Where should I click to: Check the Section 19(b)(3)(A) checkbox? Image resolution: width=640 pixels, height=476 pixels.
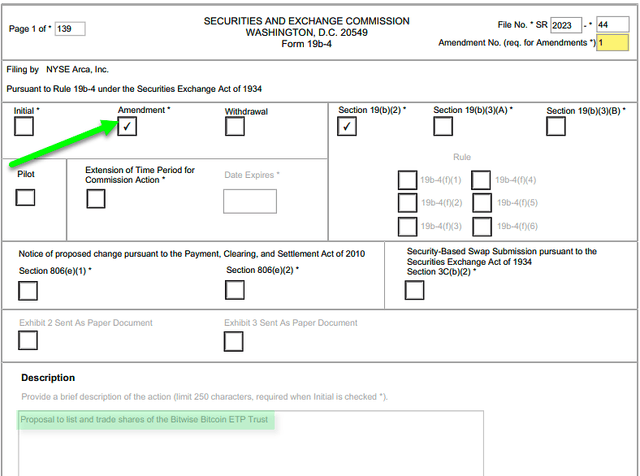[x=442, y=126]
